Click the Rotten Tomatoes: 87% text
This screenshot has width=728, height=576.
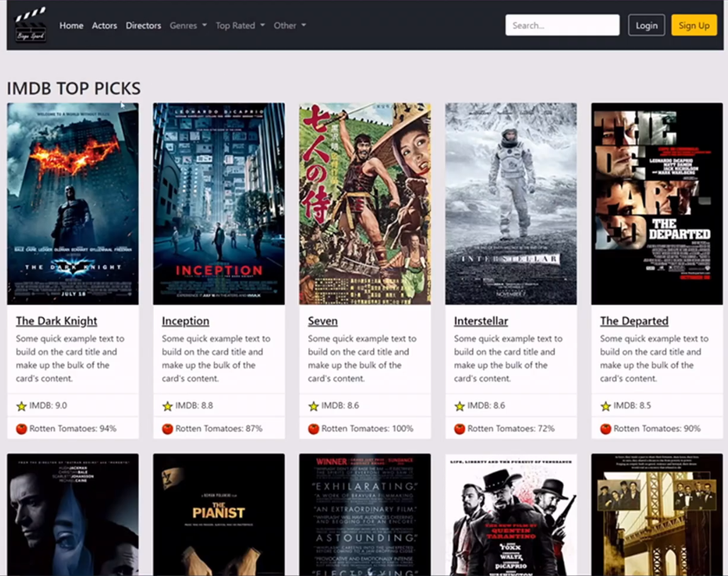point(219,429)
